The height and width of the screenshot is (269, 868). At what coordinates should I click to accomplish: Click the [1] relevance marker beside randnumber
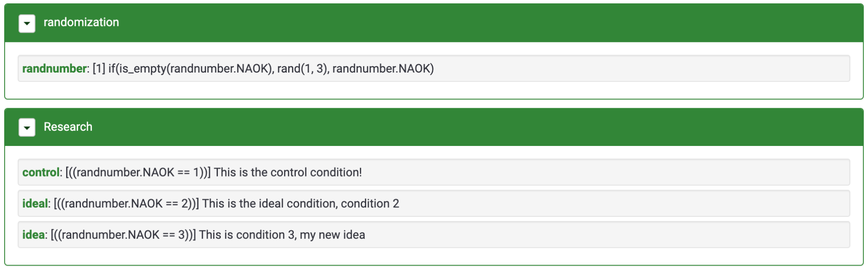click(99, 69)
